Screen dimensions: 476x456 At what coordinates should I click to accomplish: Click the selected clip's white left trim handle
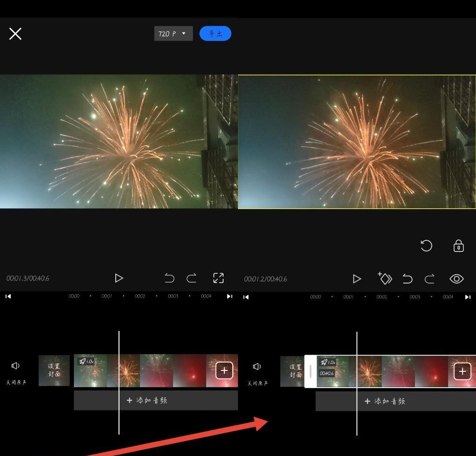pos(310,371)
